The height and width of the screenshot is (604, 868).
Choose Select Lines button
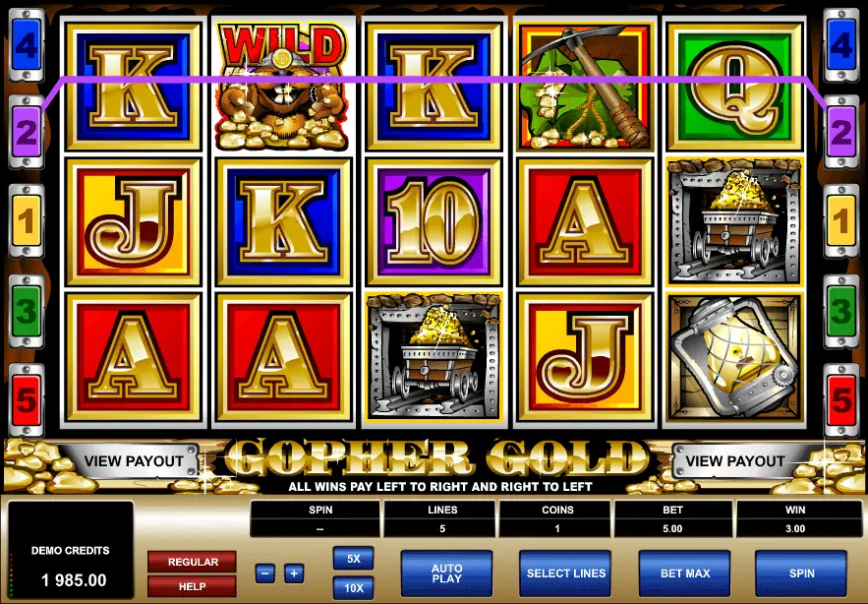pyautogui.click(x=565, y=574)
